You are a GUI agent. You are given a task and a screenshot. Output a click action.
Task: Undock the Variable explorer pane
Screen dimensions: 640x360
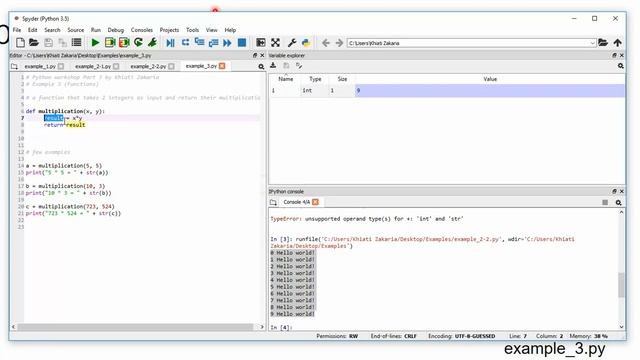pyautogui.click(x=614, y=55)
